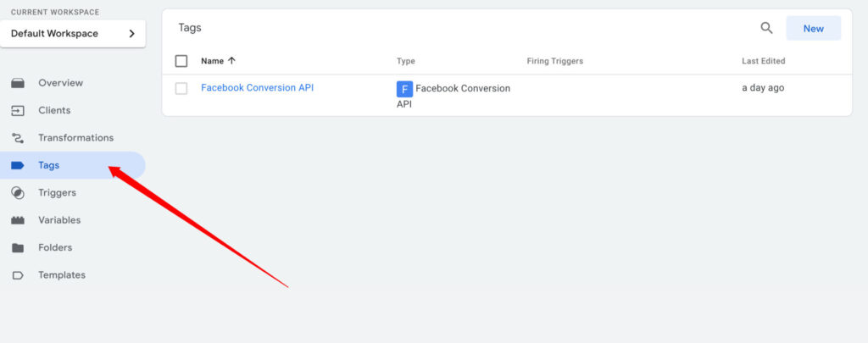868x343 pixels.
Task: Click the Overview sidebar icon
Action: pos(18,83)
